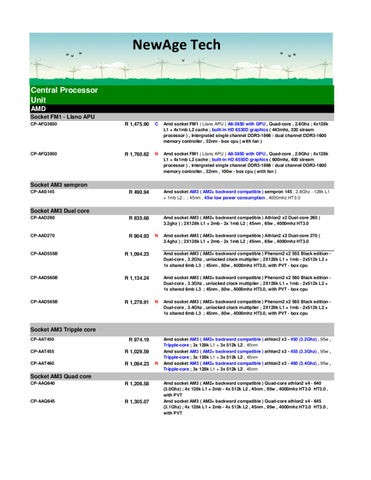Click the black AMD brand header bar
Viewport: 371px width, 480px height.
coord(182,109)
